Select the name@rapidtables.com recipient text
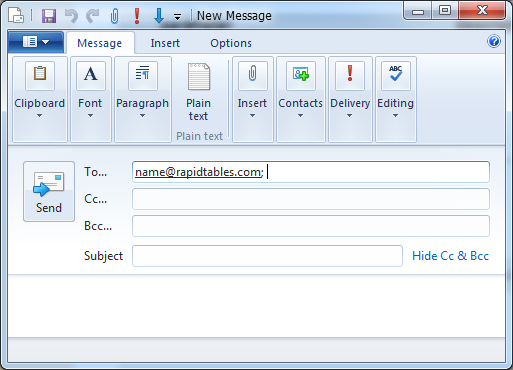This screenshot has width=513, height=370. [x=199, y=172]
